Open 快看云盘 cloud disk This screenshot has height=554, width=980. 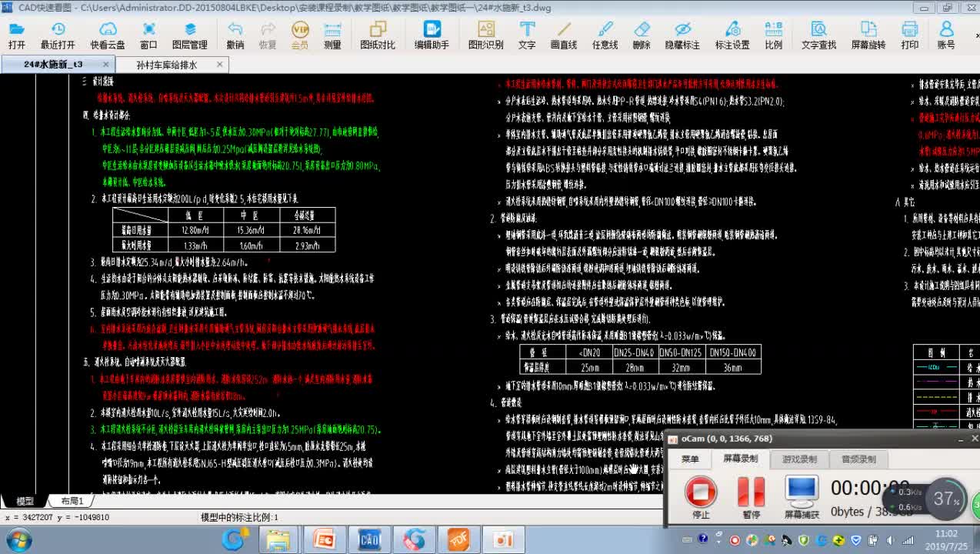point(108,35)
